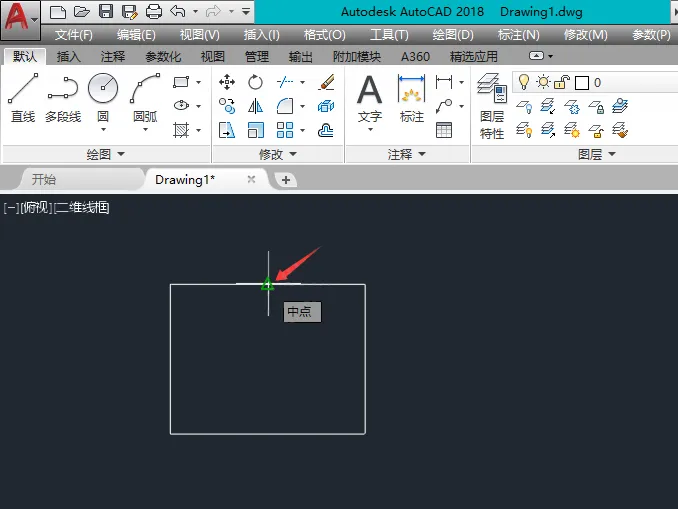Viewport: 678px width, 509px height.
Task: Select the Mirror tool
Action: 255,106
